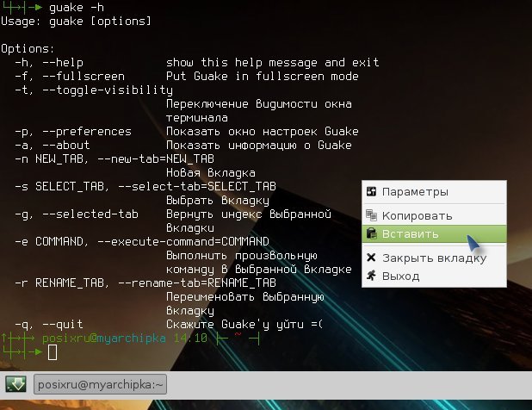This screenshot has height=410, width=532.
Task: Click the time '14:10' in the prompt
Action: 190,338
